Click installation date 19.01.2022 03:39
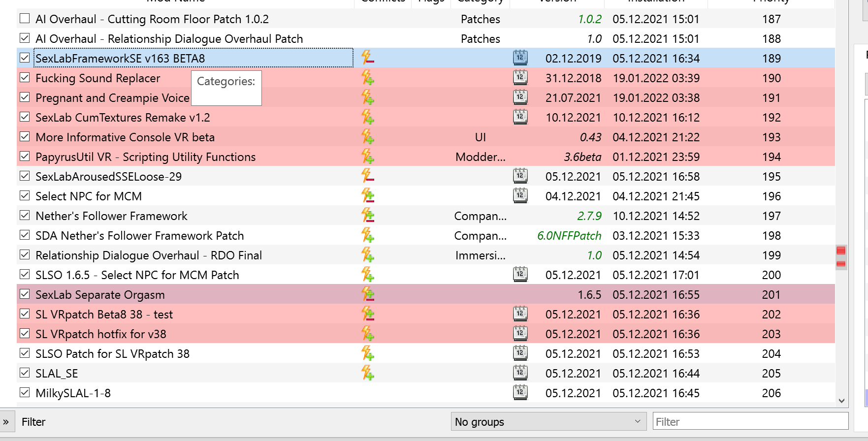This screenshot has width=868, height=441. coord(656,78)
